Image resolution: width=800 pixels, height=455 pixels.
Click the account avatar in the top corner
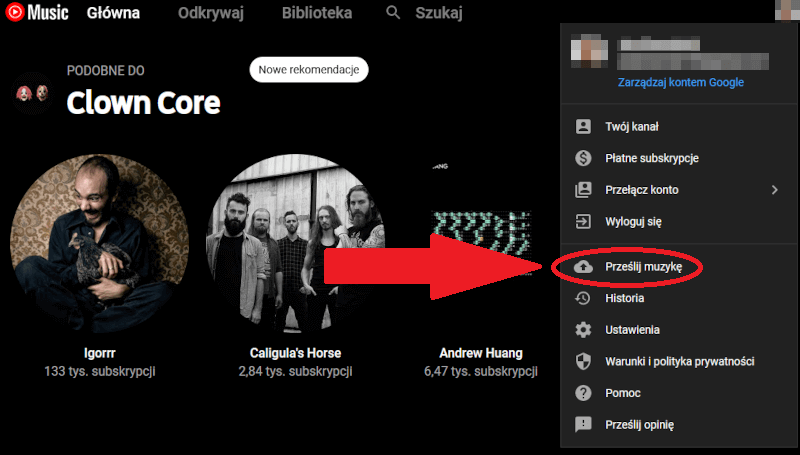[787, 10]
